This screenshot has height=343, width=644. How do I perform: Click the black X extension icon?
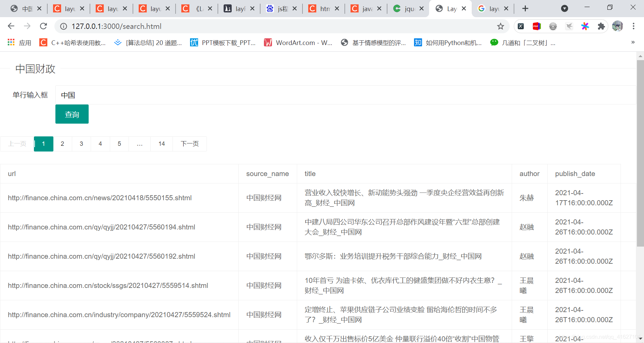point(521,26)
